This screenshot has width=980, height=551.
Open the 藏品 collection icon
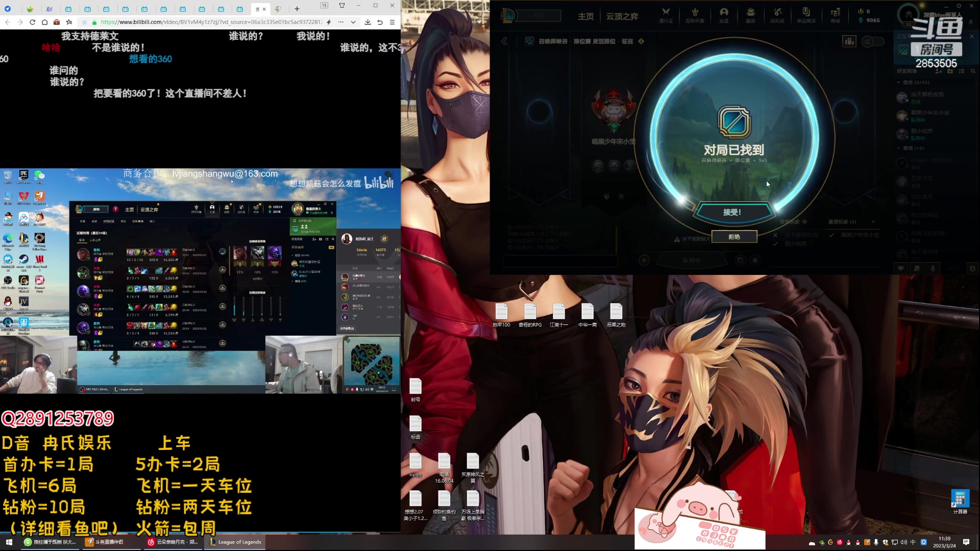(750, 15)
